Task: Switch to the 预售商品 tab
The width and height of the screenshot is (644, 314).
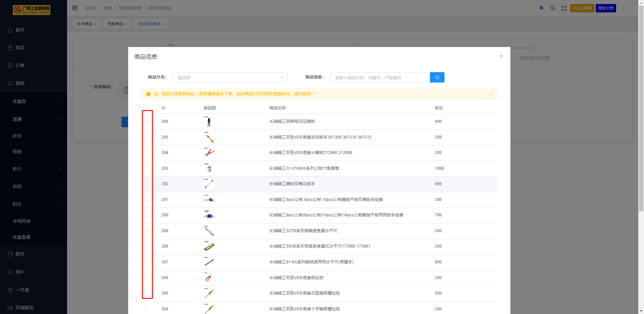Action: pyautogui.click(x=115, y=24)
